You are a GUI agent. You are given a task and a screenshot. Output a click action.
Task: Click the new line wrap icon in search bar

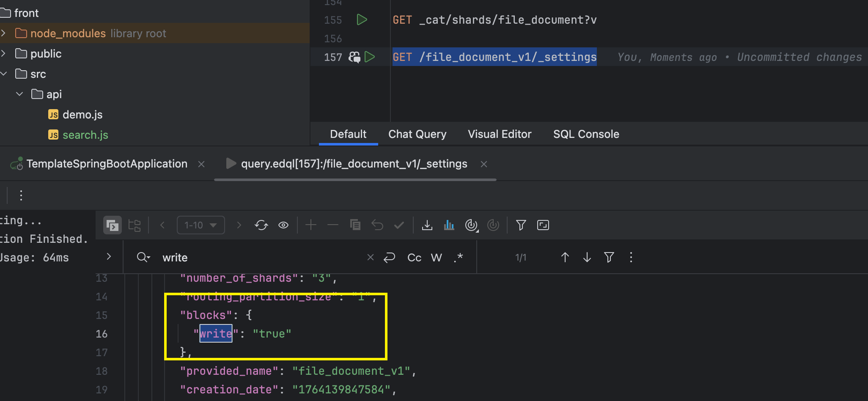(x=389, y=258)
